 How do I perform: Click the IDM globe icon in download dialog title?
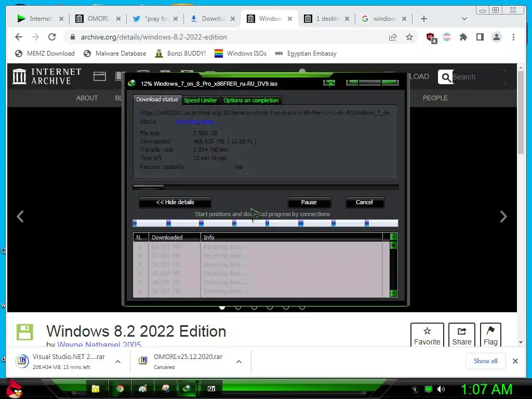tap(131, 84)
